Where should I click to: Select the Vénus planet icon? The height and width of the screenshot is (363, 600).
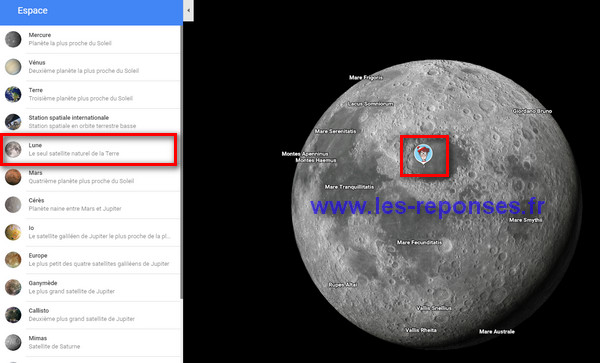click(x=13, y=67)
